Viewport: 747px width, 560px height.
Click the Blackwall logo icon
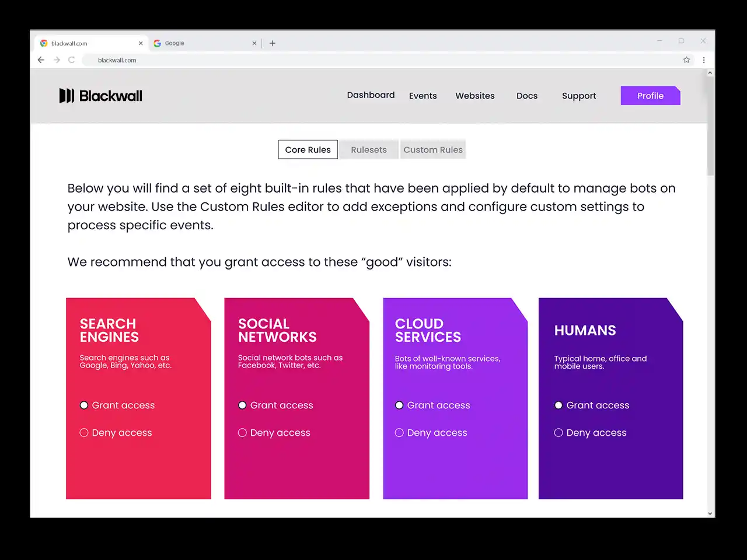(67, 96)
